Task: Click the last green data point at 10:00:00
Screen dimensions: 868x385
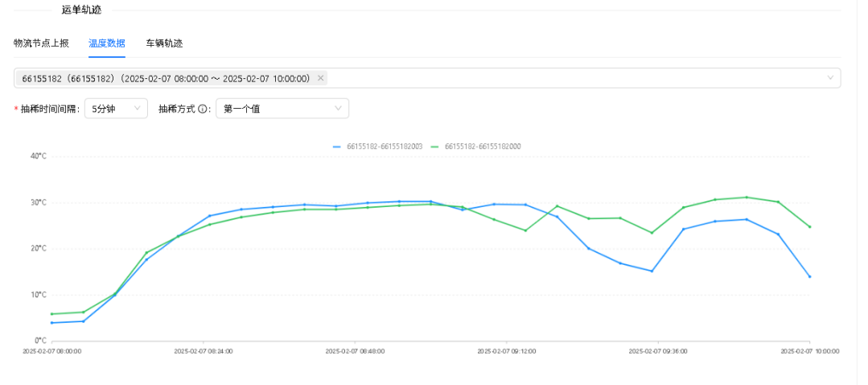Action: [809, 227]
